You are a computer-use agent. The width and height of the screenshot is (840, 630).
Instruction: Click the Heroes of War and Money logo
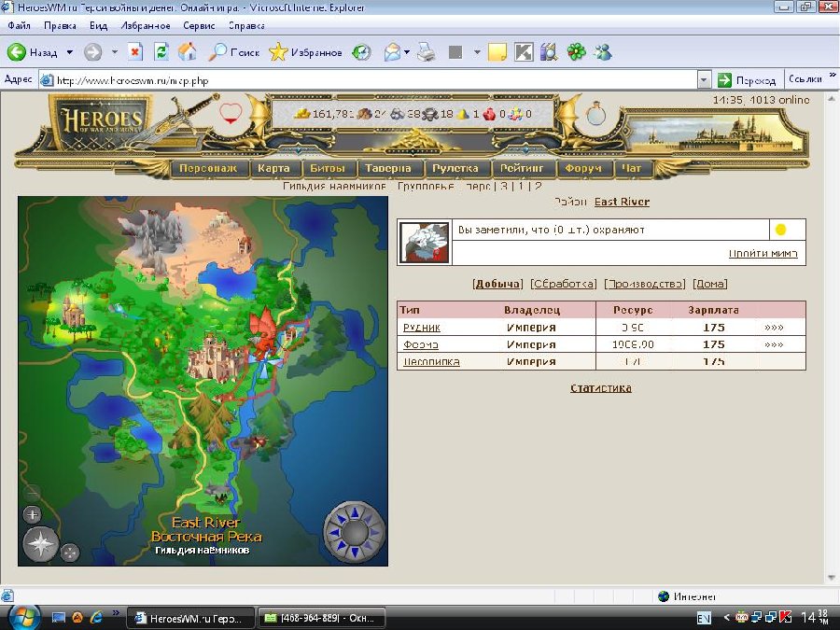102,122
